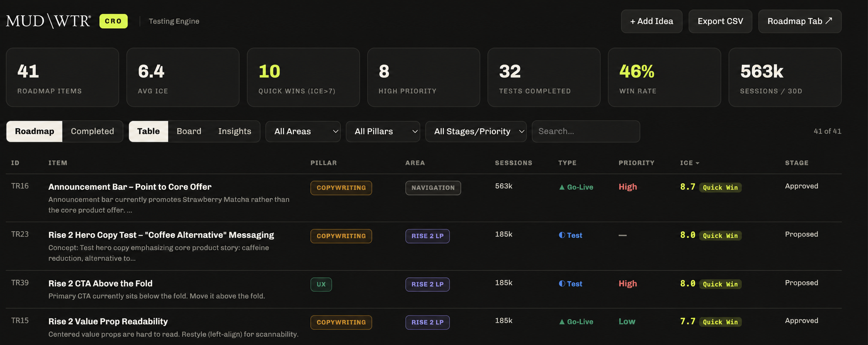Click Test type in TR23 row
868x345 pixels.
[570, 235]
